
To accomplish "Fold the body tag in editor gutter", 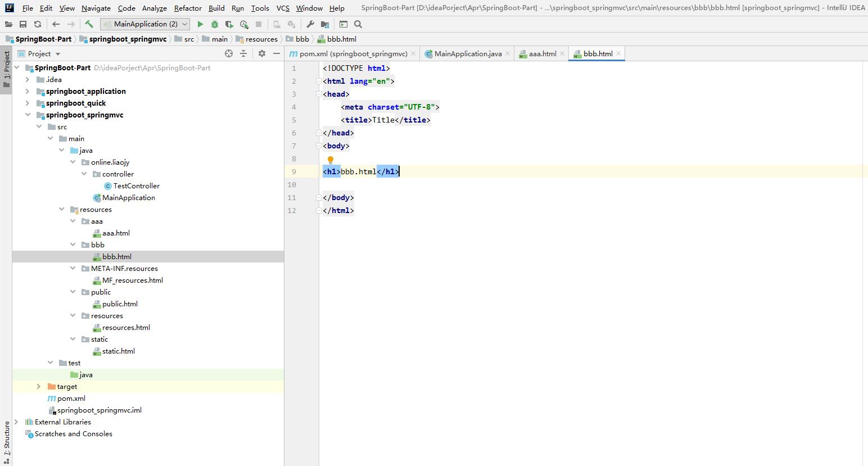I will 319,146.
